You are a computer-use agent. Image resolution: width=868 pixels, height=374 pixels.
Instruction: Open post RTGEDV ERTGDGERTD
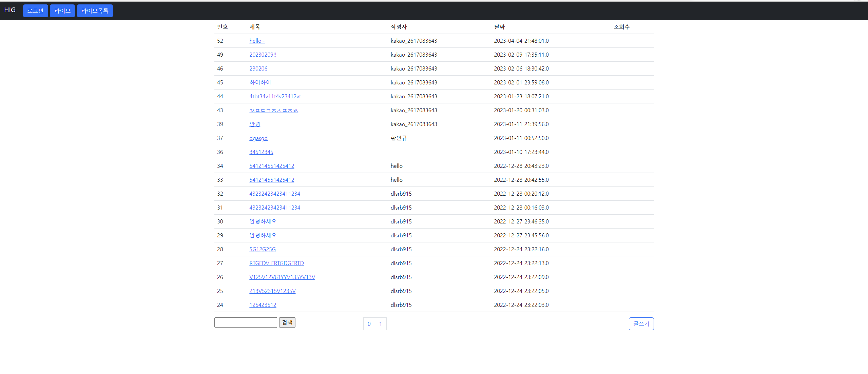tap(276, 263)
